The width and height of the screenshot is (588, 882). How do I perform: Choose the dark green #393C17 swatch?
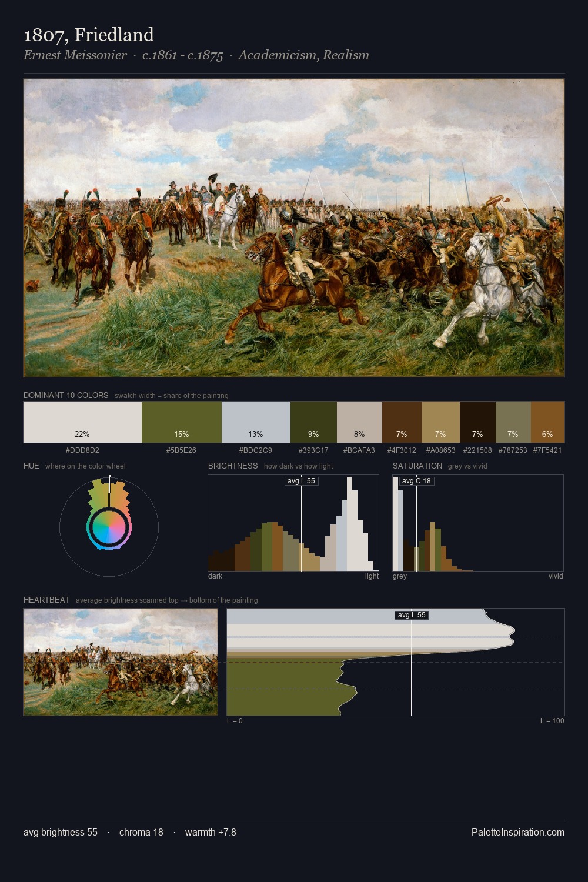pyautogui.click(x=313, y=422)
